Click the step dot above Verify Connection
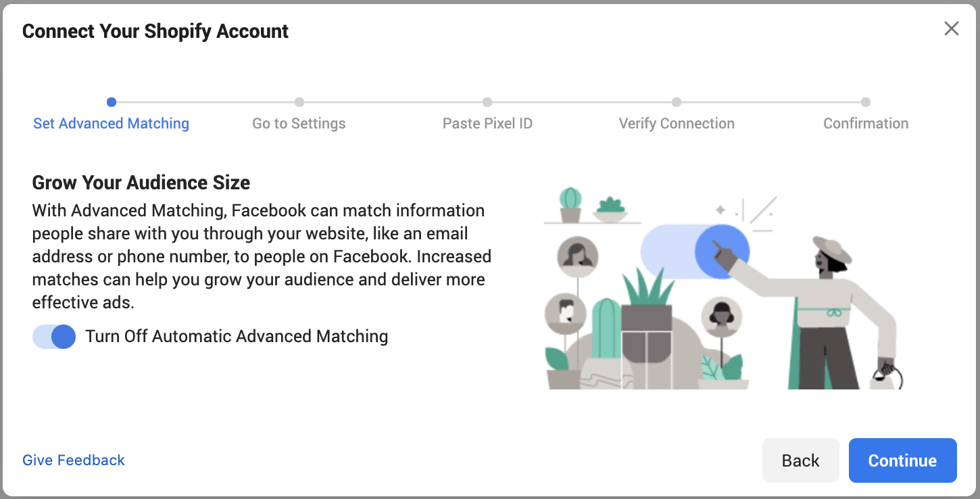Viewport: 980px width, 499px height. click(677, 102)
